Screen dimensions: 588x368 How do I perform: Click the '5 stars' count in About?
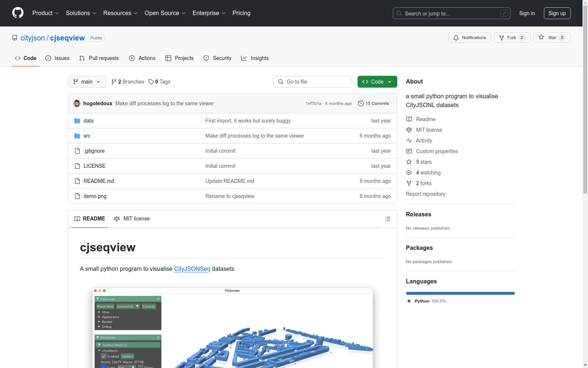click(x=424, y=162)
